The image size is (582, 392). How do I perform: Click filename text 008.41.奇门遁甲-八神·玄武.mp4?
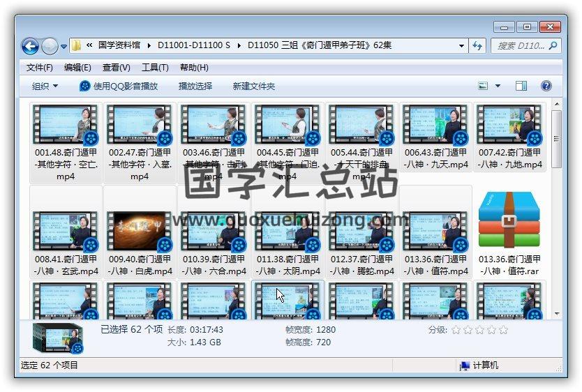click(66, 265)
